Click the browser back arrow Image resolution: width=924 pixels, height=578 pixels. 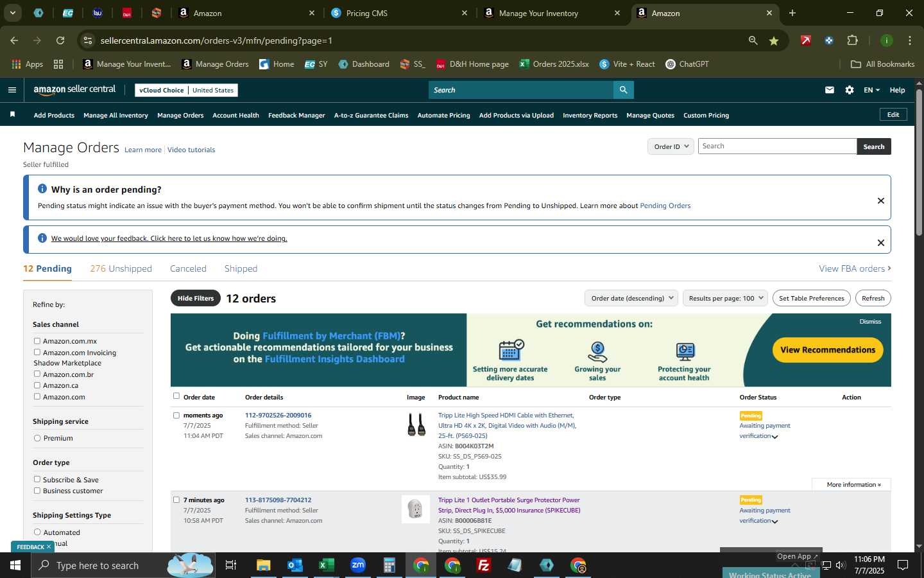14,40
